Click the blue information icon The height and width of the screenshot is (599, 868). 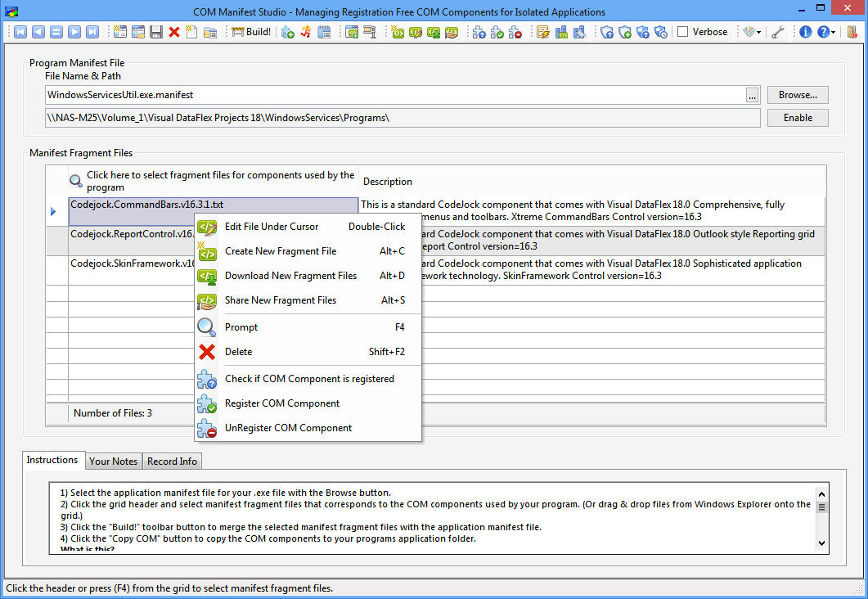pos(806,32)
